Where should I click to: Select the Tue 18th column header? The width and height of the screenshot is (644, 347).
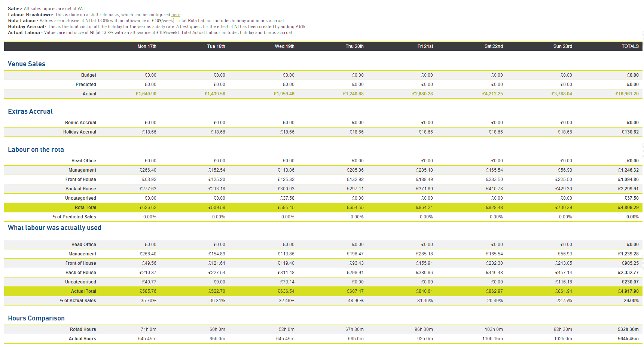[x=216, y=46]
